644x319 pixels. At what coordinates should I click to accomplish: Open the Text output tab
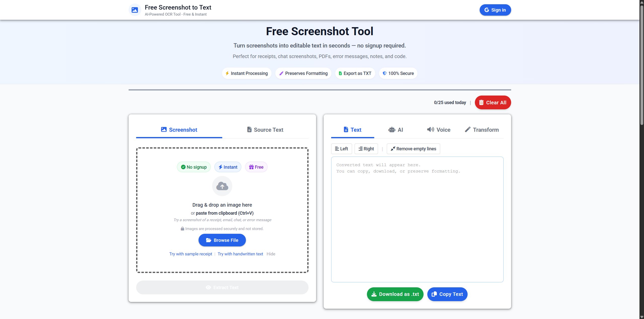(x=352, y=130)
